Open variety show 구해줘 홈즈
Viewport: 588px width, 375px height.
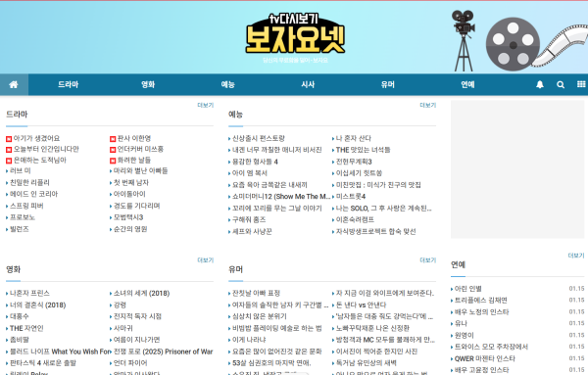(x=249, y=220)
